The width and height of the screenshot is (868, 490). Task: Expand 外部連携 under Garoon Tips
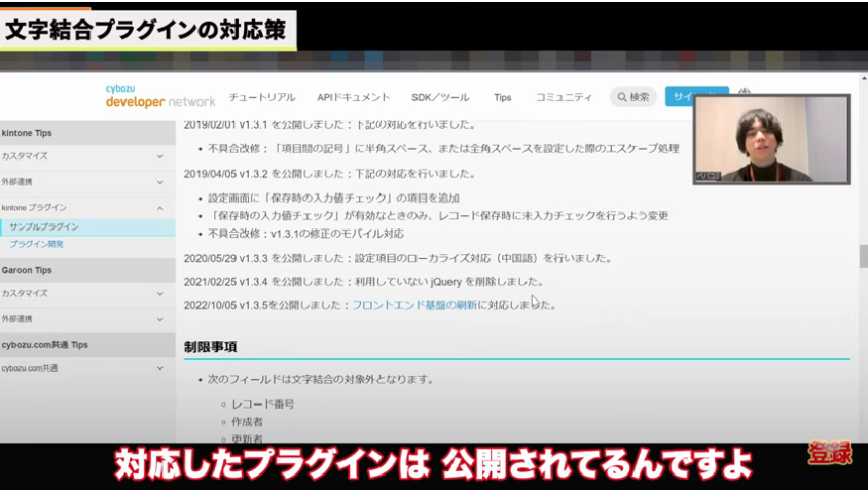tap(87, 319)
